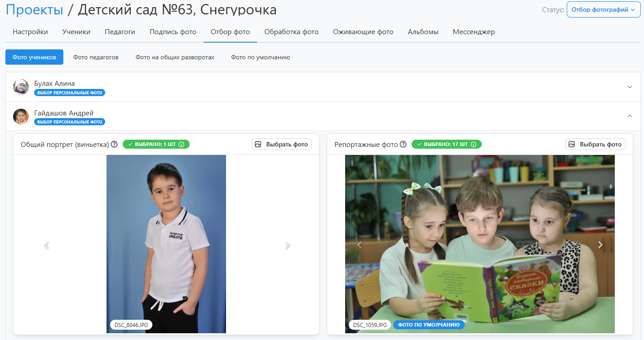Click Выбрать фото for Общий портрет
This screenshot has height=340, width=644.
pos(282,144)
